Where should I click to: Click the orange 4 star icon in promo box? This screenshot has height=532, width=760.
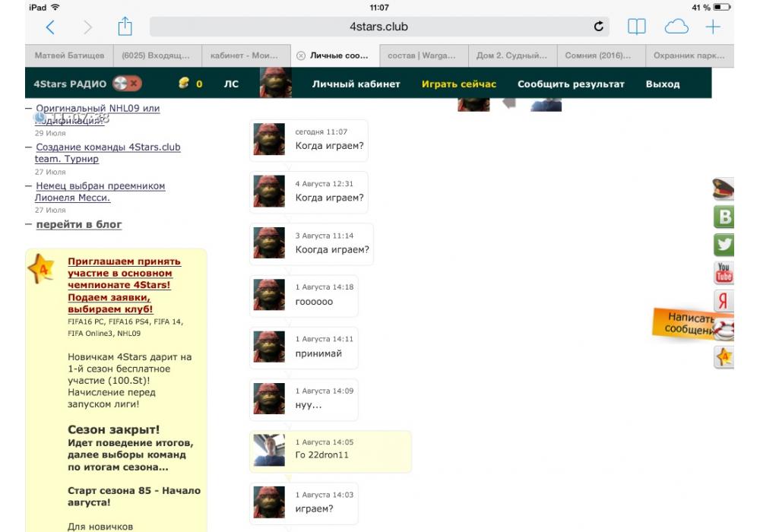coord(42,268)
